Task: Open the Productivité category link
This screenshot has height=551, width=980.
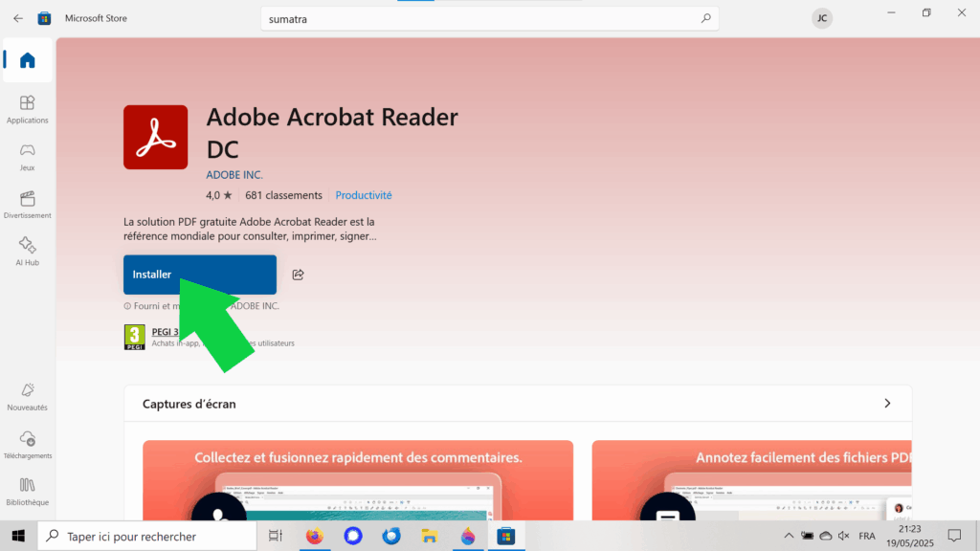Action: [364, 195]
